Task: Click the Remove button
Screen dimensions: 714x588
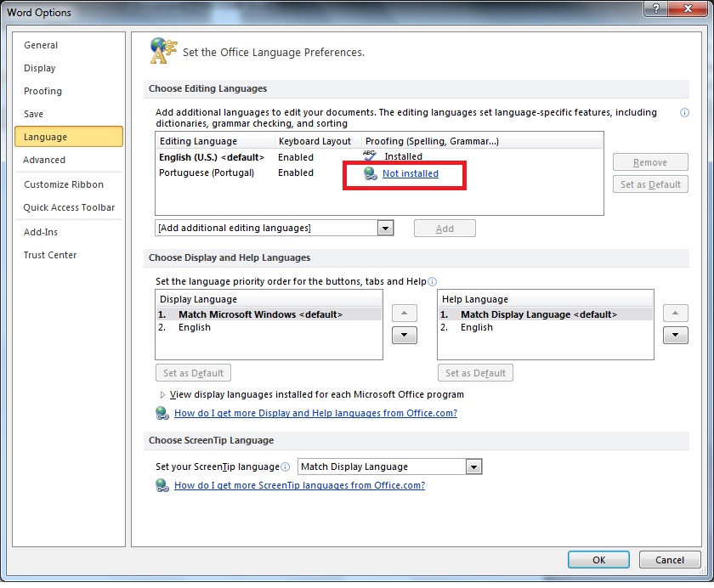Action: point(650,162)
